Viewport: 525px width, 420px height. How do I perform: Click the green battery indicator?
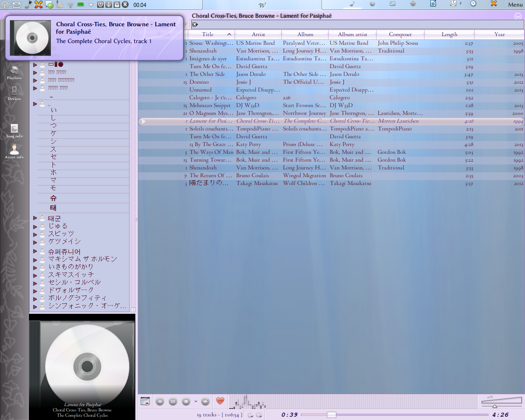tap(81, 5)
